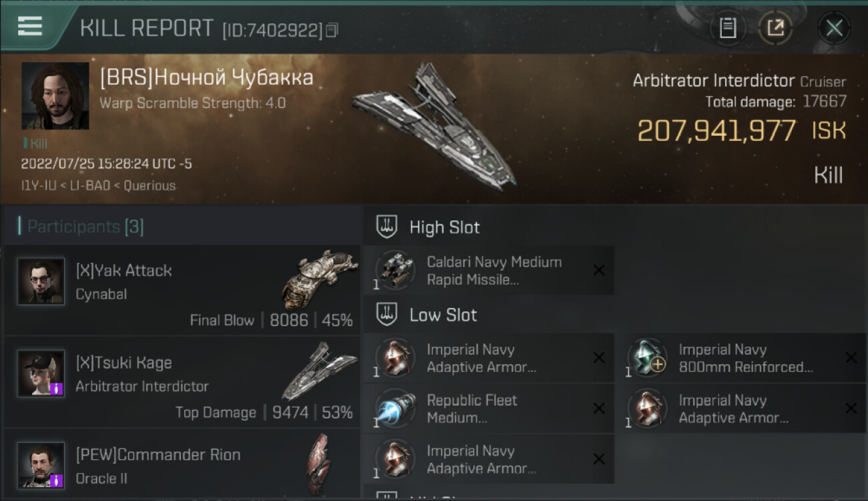Click the Caldari Navy Medium Rapid Missile module

pos(494,271)
